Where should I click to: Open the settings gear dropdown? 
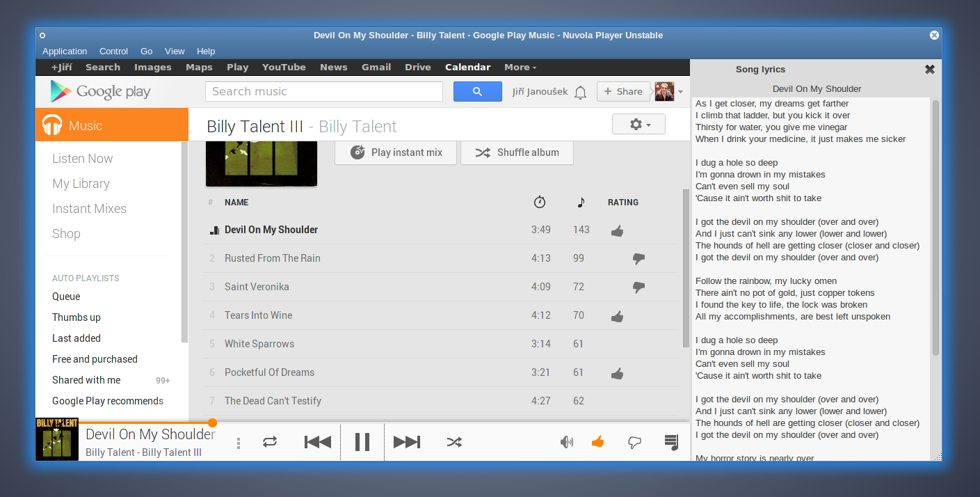(638, 124)
